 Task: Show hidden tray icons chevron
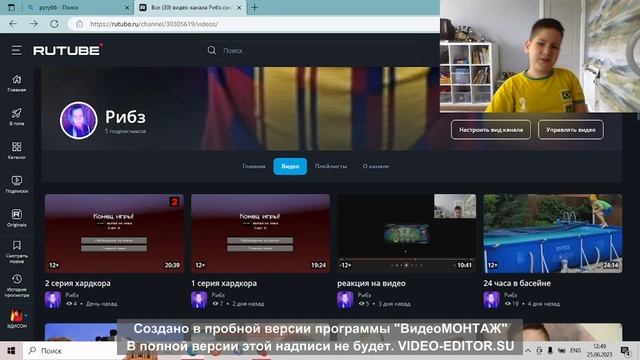pos(528,351)
